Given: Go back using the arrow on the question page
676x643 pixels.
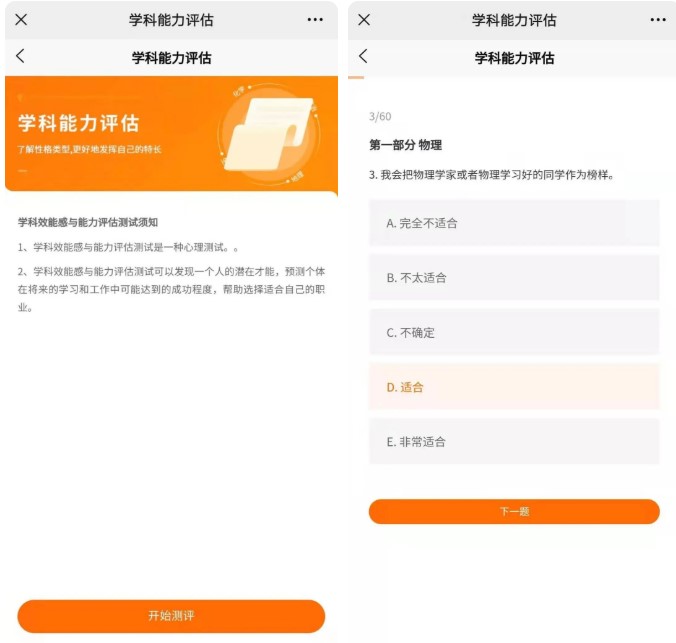Looking at the screenshot, I should pos(363,56).
